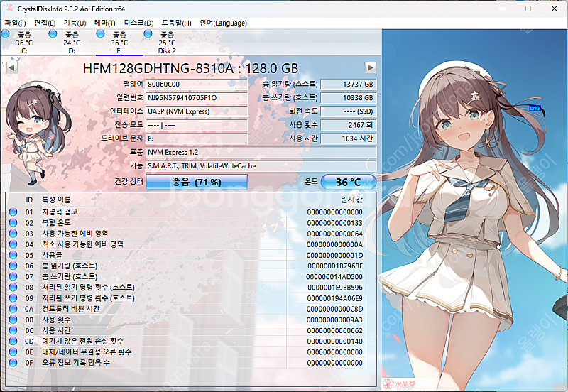Click status orb of row 04 최소 사용 가능한 예비 영역
The width and height of the screenshot is (568, 392).
point(13,244)
